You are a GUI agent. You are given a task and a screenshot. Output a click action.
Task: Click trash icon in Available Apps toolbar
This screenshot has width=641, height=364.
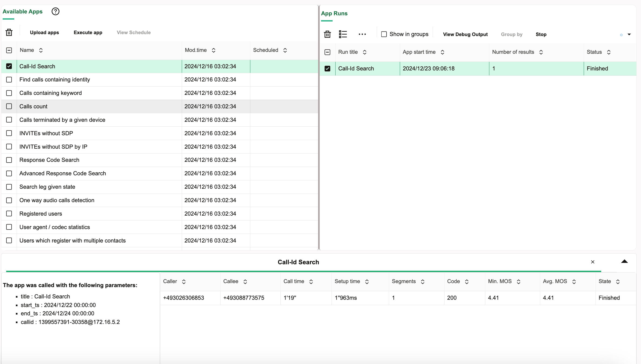coord(9,32)
